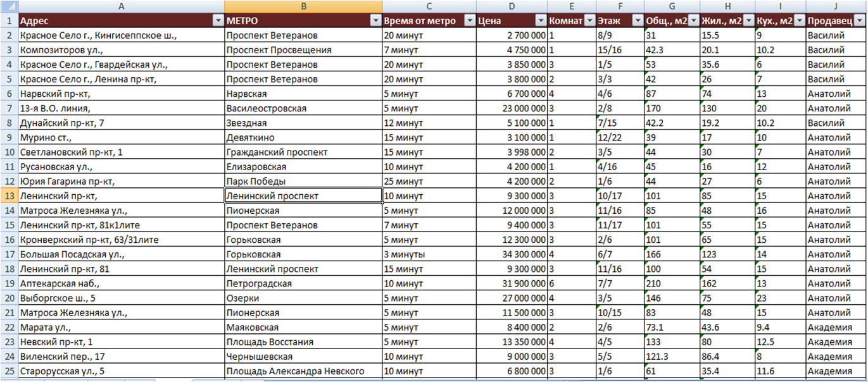Click the 34 300 000 price cell
868x382 pixels.
pyautogui.click(x=512, y=254)
